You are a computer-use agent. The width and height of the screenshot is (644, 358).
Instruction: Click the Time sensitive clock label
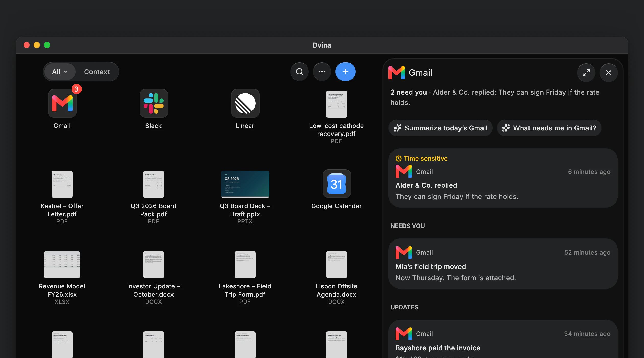(x=422, y=159)
